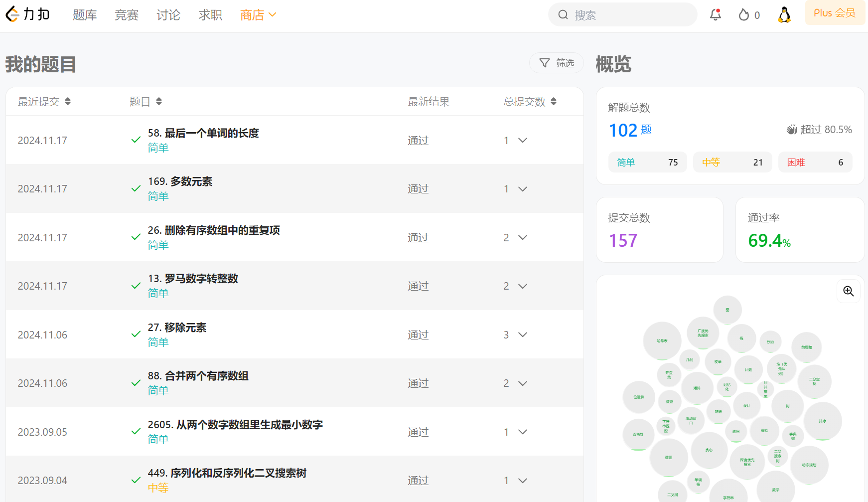Open the 商店 navigation item
Screen dimensions: 868x502
click(x=252, y=15)
